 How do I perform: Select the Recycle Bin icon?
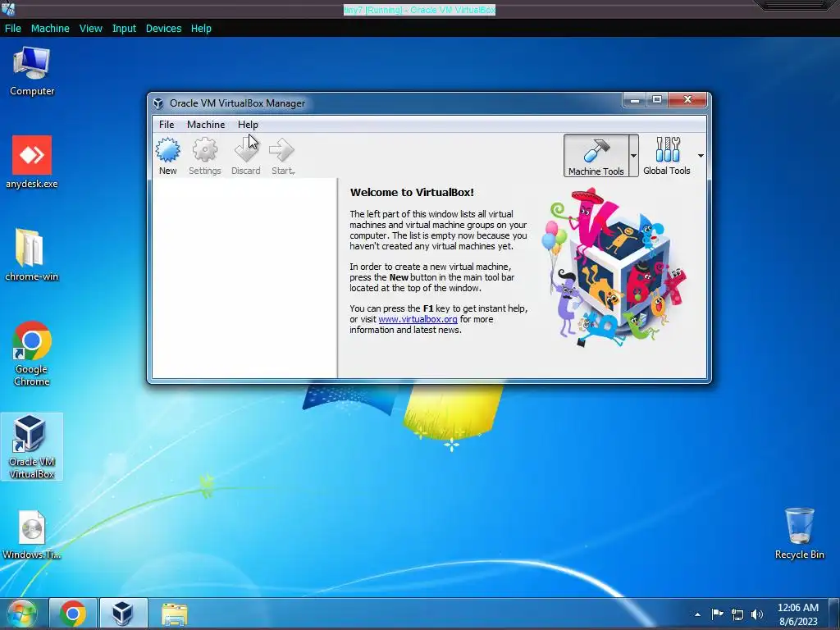799,533
